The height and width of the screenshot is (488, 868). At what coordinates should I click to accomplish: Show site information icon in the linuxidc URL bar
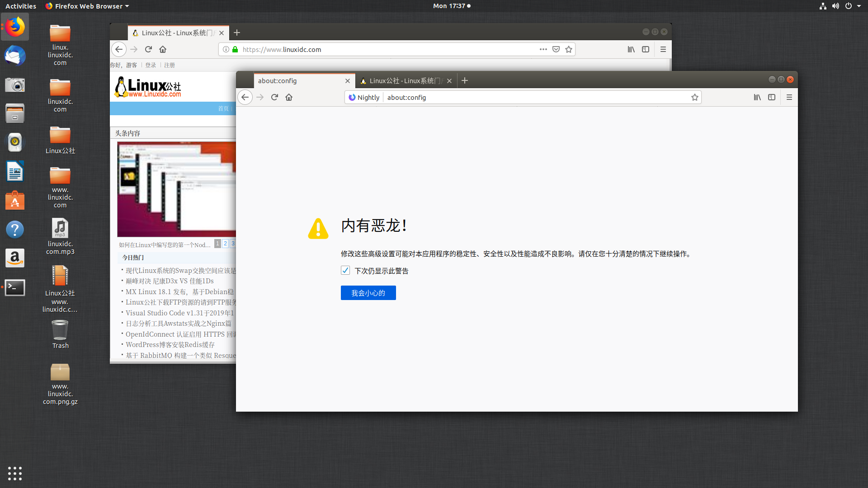point(226,49)
